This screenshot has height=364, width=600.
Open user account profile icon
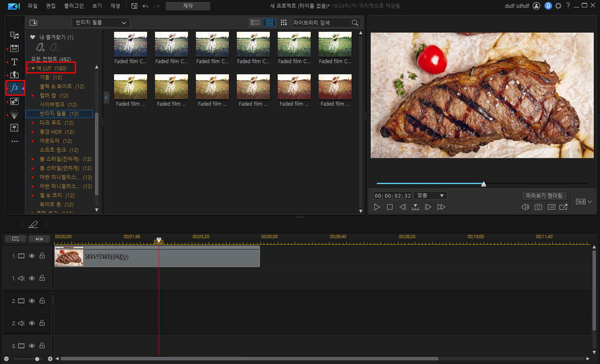coord(536,6)
